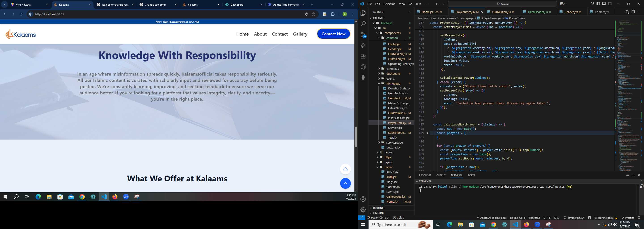Image resolution: width=644 pixels, height=229 pixels.
Task: Collapse the frontend folder in Explorer
Action: click(374, 23)
